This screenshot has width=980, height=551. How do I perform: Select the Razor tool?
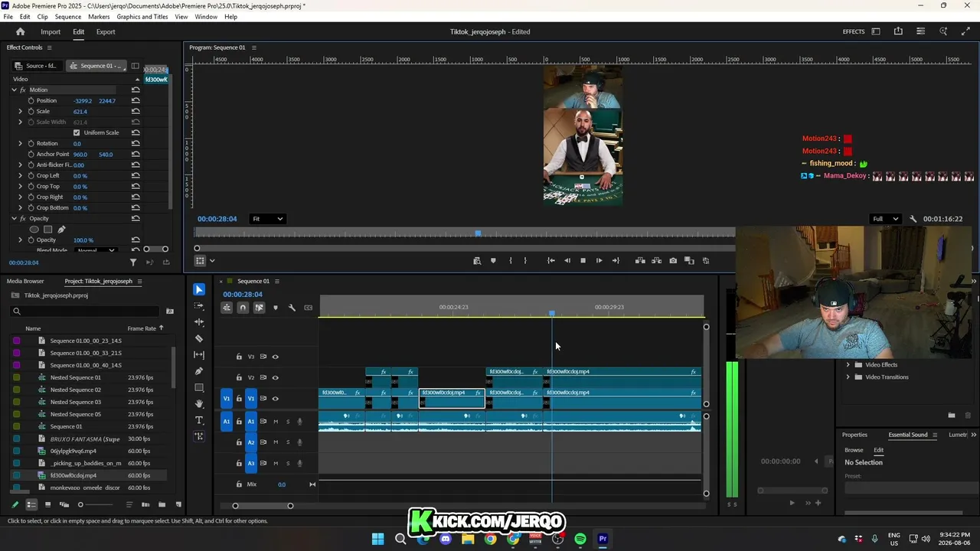tap(199, 338)
